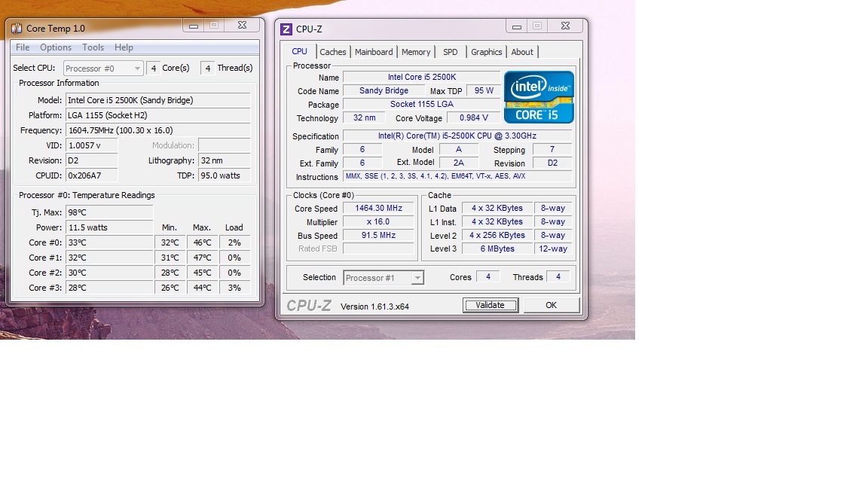868x488 pixels.
Task: Click the Tj. Max value 98°C
Action: pos(109,212)
